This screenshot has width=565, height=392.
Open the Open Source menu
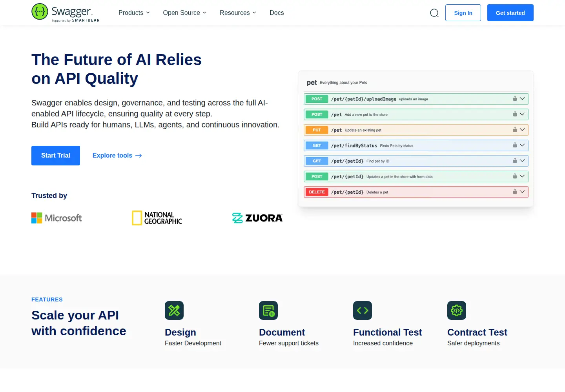coord(185,13)
